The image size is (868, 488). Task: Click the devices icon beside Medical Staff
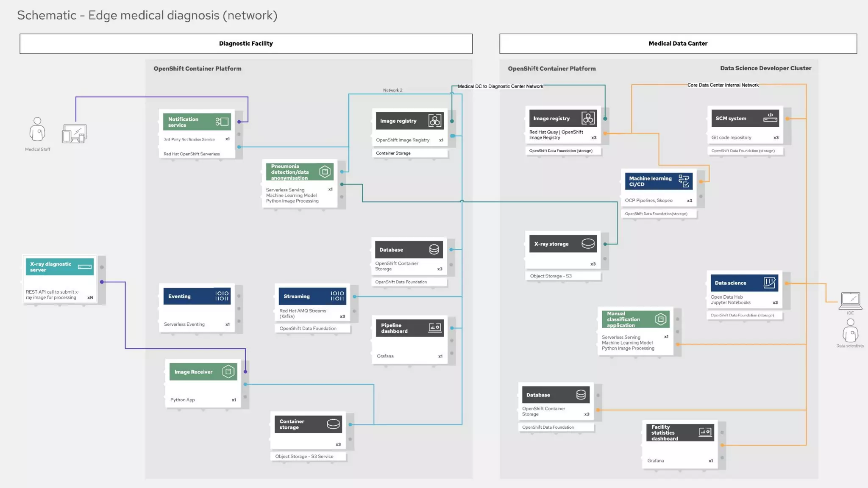click(x=74, y=133)
